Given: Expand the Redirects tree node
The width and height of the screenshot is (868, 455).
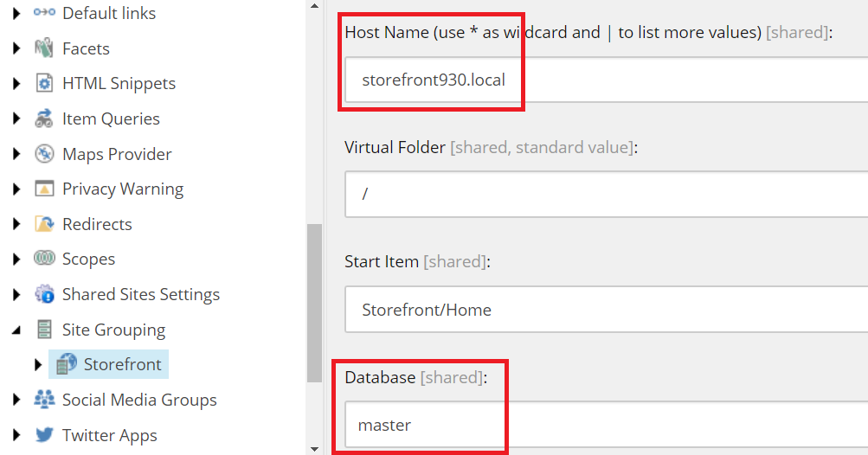Looking at the screenshot, I should tap(16, 225).
